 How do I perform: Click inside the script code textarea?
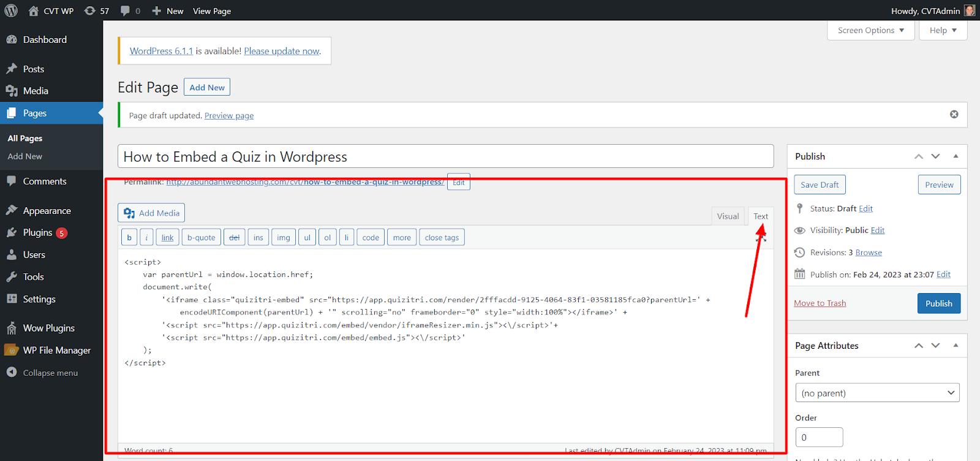(x=445, y=345)
